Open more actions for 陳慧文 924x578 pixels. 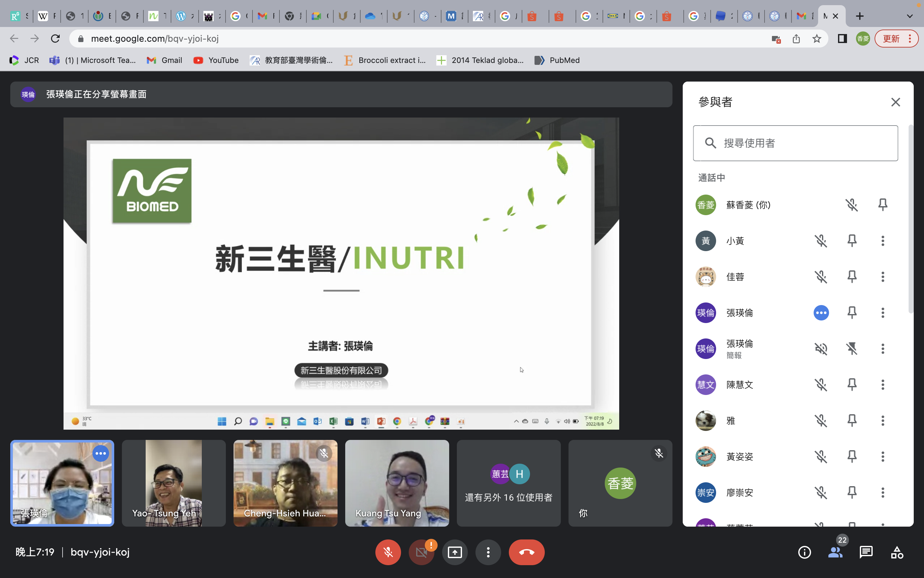(882, 385)
